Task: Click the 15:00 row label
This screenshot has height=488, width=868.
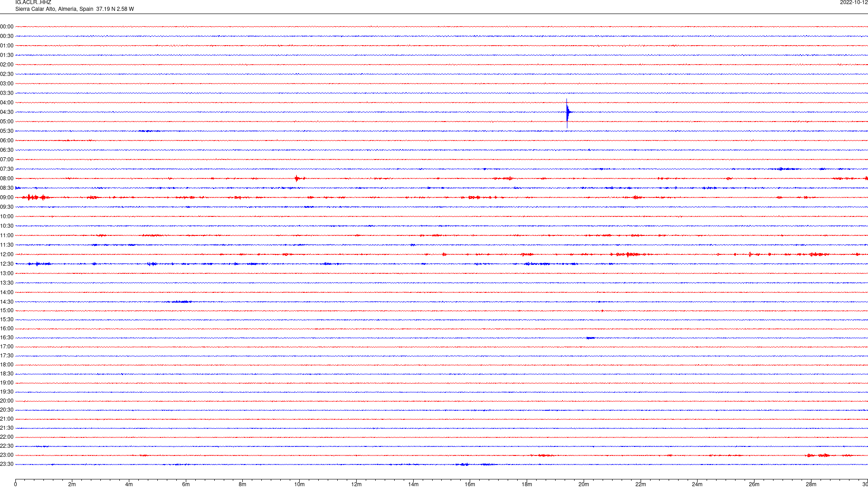Action: tap(7, 310)
